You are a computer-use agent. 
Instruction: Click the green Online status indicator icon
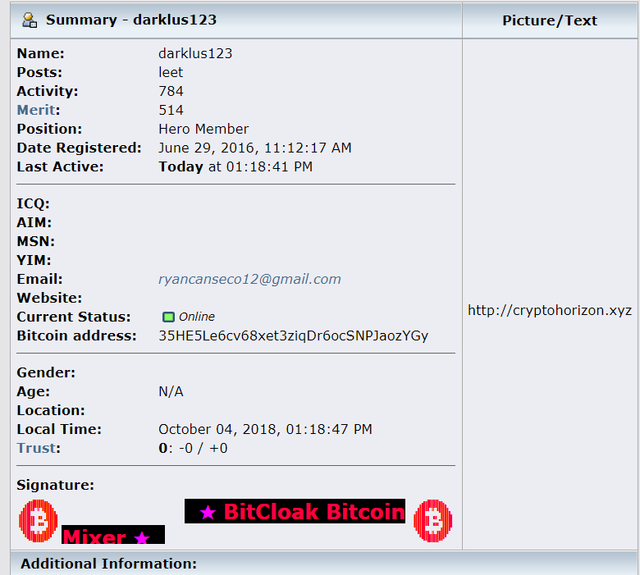168,317
